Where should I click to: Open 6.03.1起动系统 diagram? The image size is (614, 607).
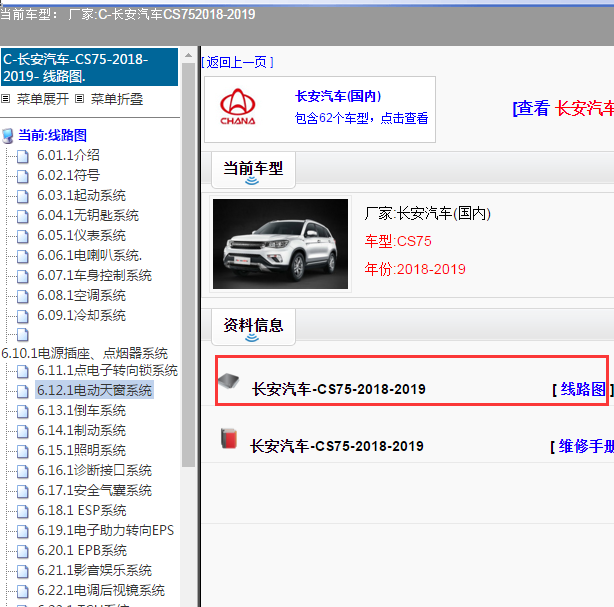(x=81, y=195)
